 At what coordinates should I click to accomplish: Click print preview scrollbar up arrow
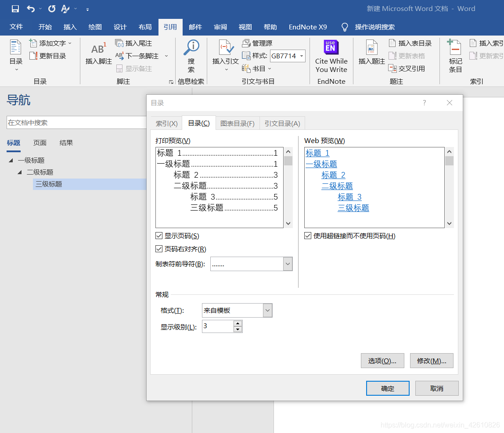[288, 152]
